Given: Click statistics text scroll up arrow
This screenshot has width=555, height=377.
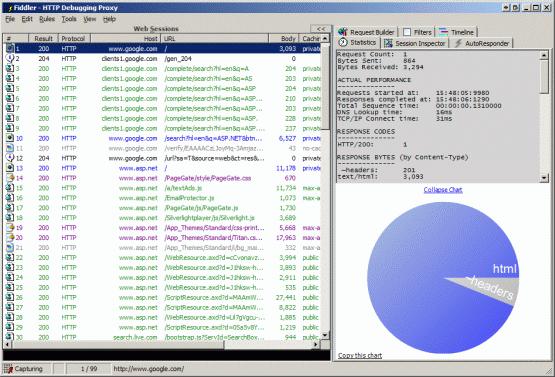Looking at the screenshot, I should 544,55.
